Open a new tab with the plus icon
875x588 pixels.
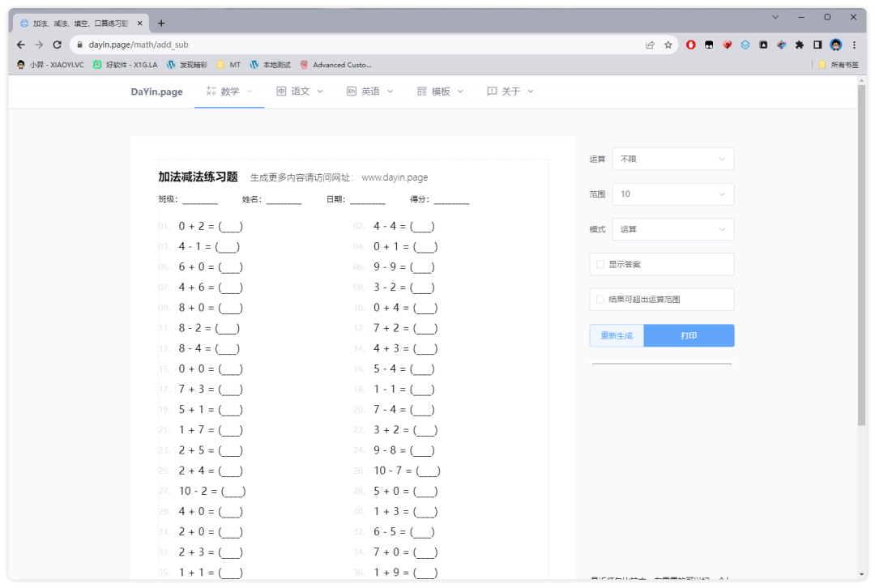(x=161, y=23)
